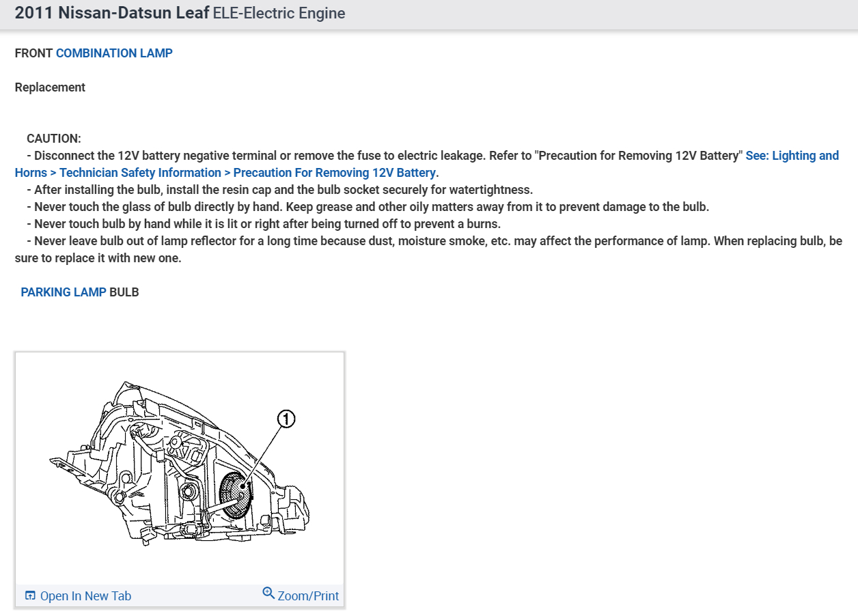Viewport: 858px width, 616px height.
Task: Click the 'CAUTION:' label
Action: (x=54, y=138)
